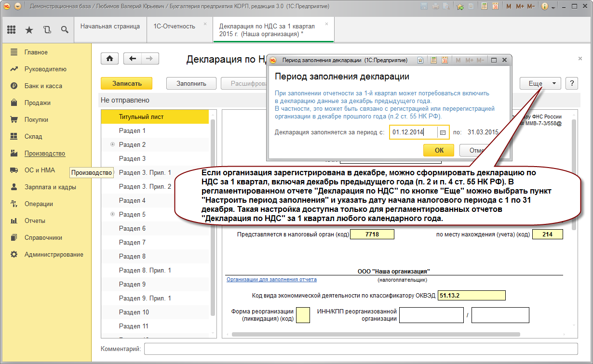Viewport: 593px width, 364px height.
Task: Expand the Раздел 5 tree node
Action: [x=113, y=214]
